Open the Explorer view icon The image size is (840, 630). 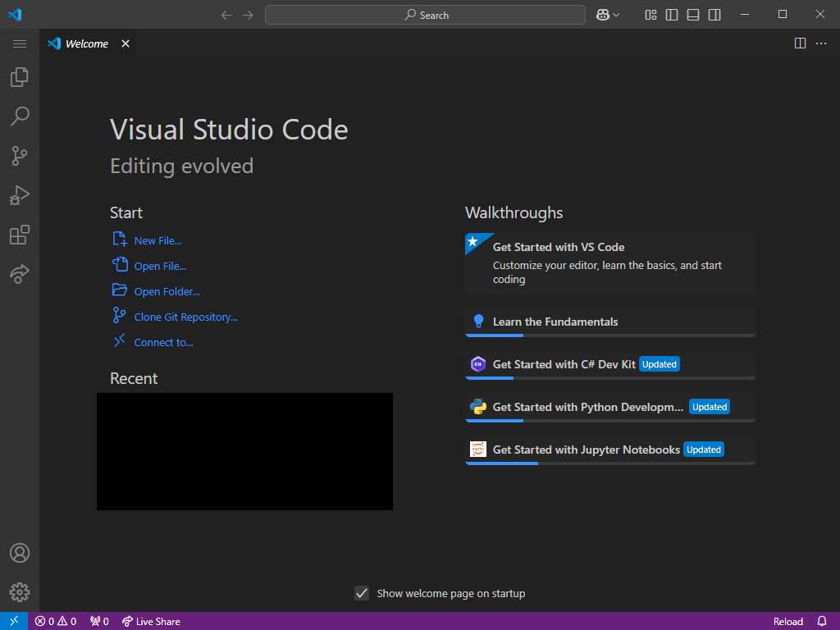[20, 77]
